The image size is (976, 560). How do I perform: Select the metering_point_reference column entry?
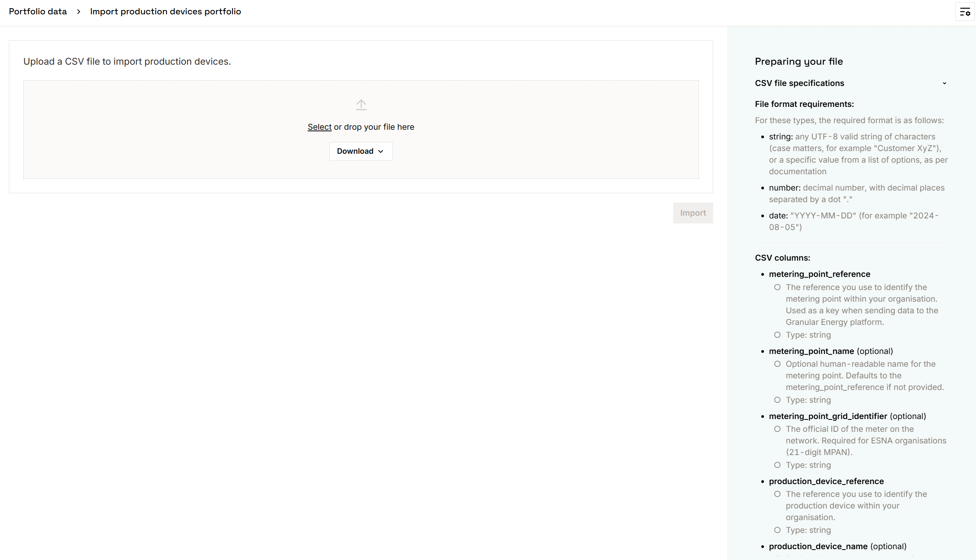[819, 274]
